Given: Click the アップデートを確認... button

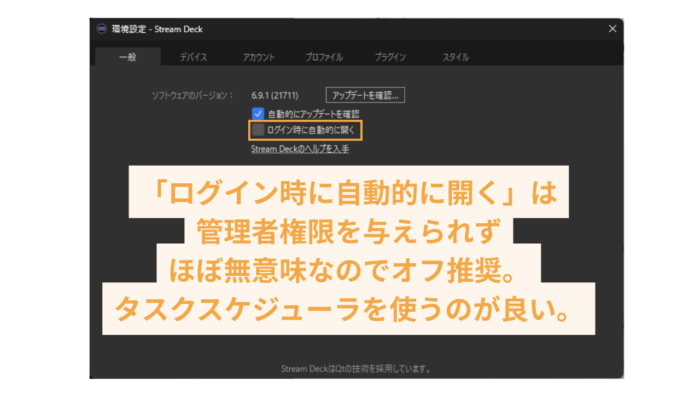Looking at the screenshot, I should coord(365,95).
